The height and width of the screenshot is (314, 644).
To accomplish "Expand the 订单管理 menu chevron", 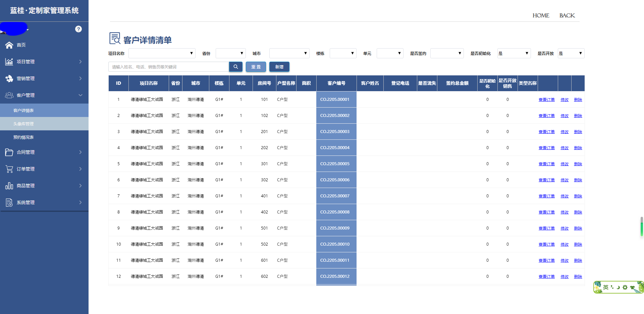I will pyautogui.click(x=80, y=169).
